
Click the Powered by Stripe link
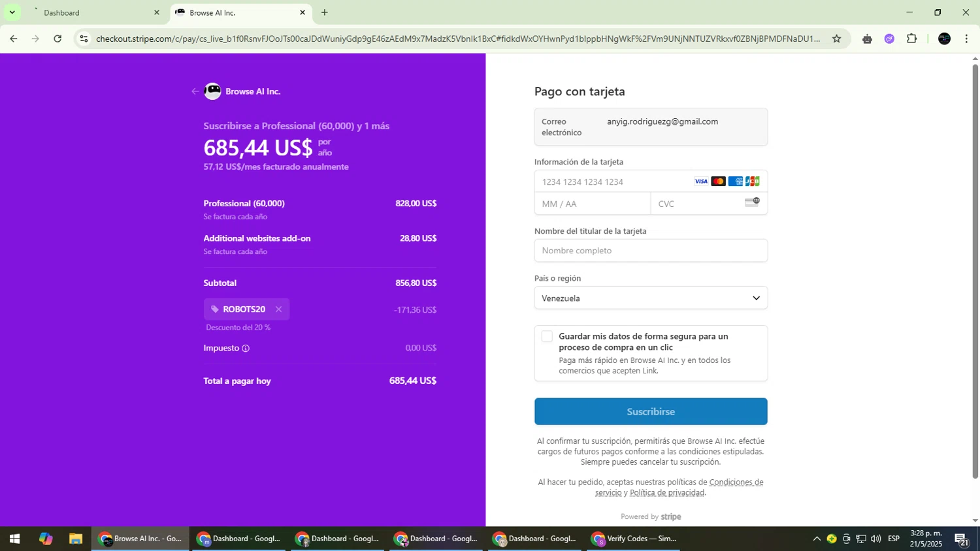tap(651, 516)
